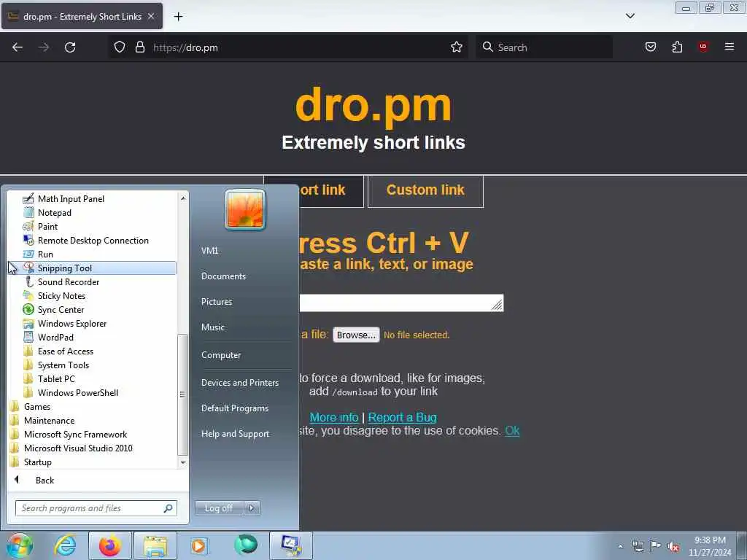Viewport: 747px width, 560px height.
Task: Open Help and Support
Action: (x=236, y=434)
